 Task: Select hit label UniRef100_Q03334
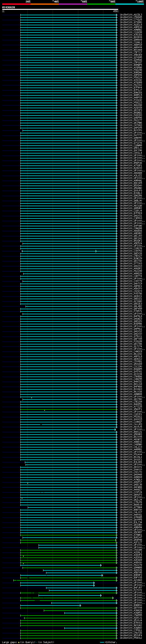[x=131, y=374]
